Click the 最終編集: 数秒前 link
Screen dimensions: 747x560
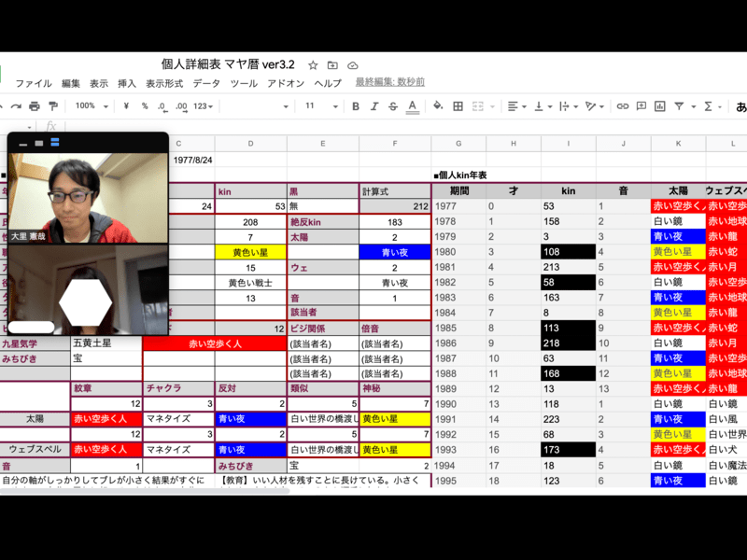pyautogui.click(x=389, y=82)
